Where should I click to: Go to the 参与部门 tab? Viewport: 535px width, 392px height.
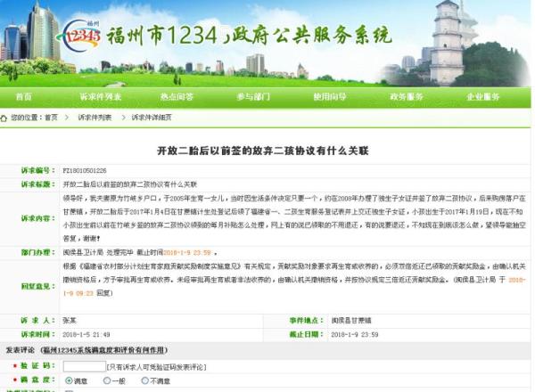click(251, 96)
